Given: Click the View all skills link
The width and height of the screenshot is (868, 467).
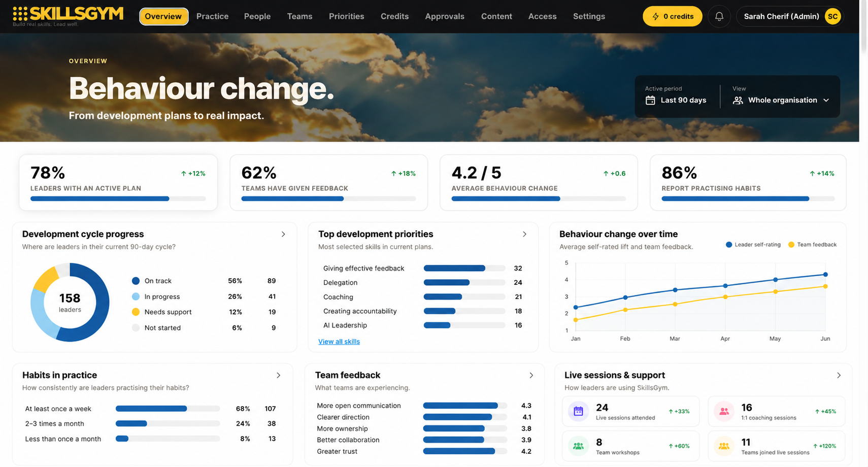Looking at the screenshot, I should tap(339, 342).
